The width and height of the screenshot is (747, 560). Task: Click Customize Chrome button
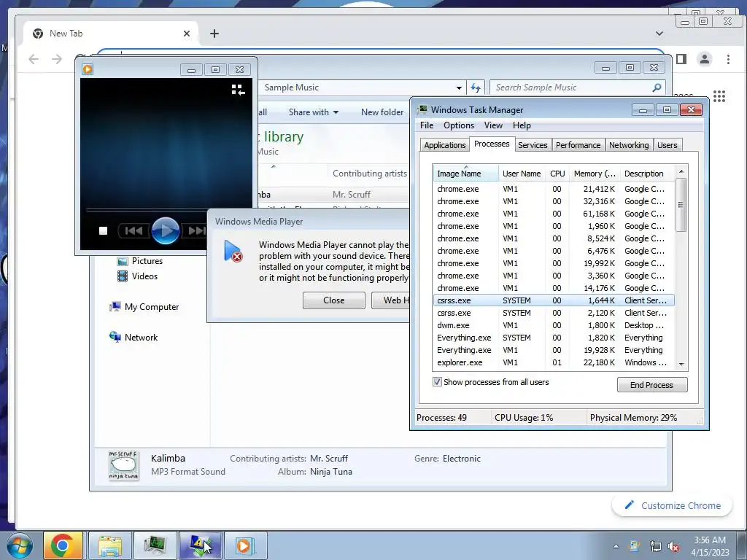coord(672,505)
